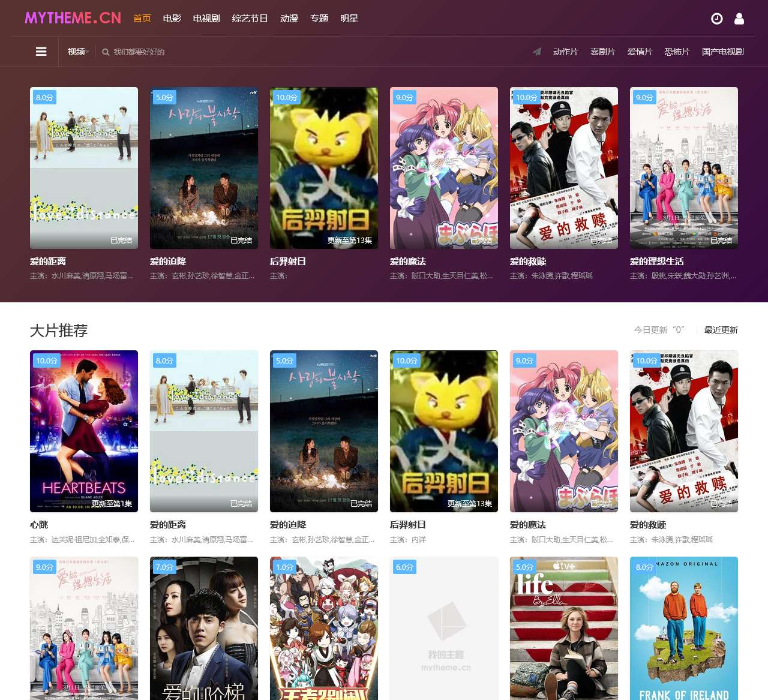This screenshot has height=700, width=768.
Task: Open 爱的救赎 poster in top banner row
Action: click(564, 168)
